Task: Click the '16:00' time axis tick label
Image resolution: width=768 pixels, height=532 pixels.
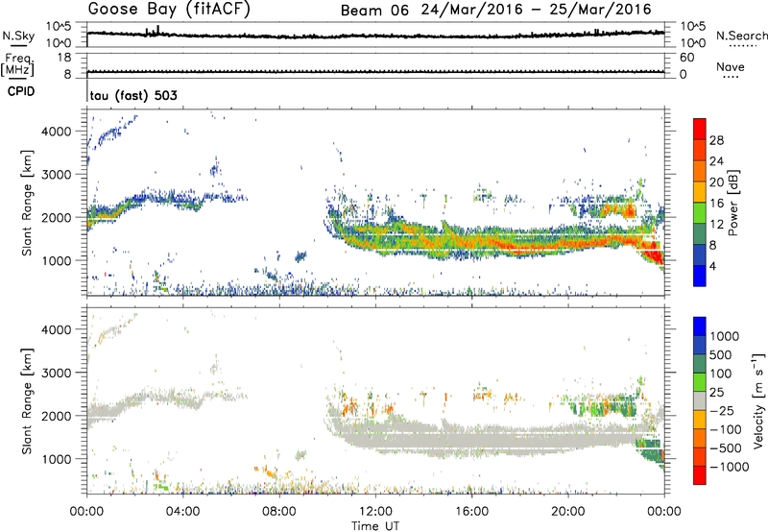Action: tap(471, 512)
